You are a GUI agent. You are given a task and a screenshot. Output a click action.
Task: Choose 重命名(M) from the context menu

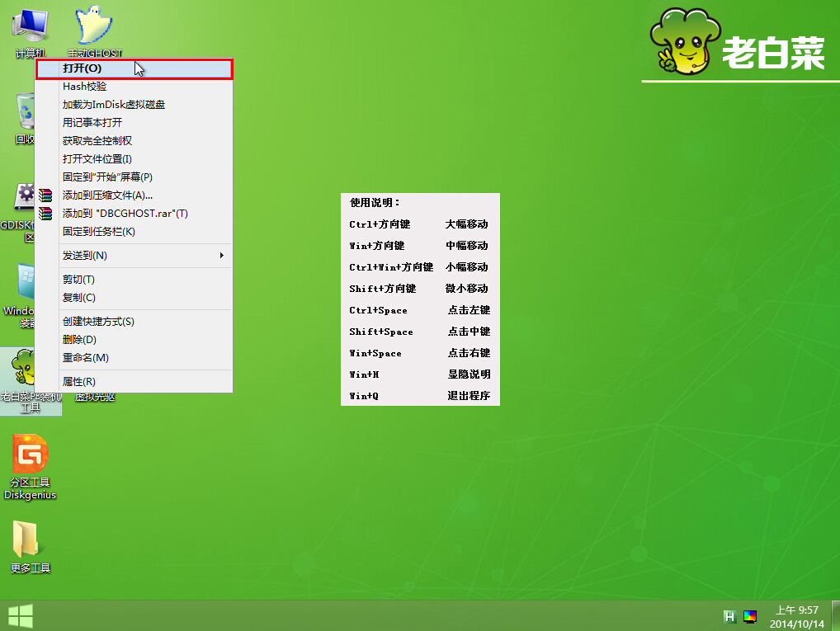click(134, 358)
